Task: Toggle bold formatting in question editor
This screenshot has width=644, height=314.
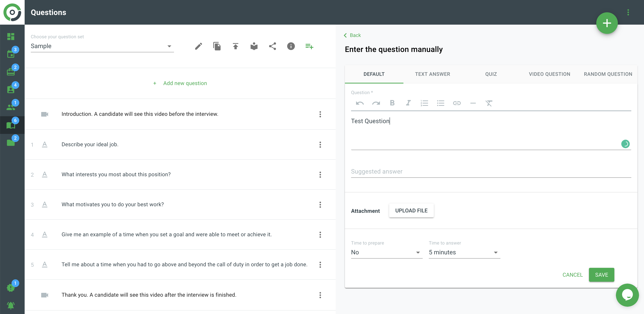Action: tap(392, 103)
